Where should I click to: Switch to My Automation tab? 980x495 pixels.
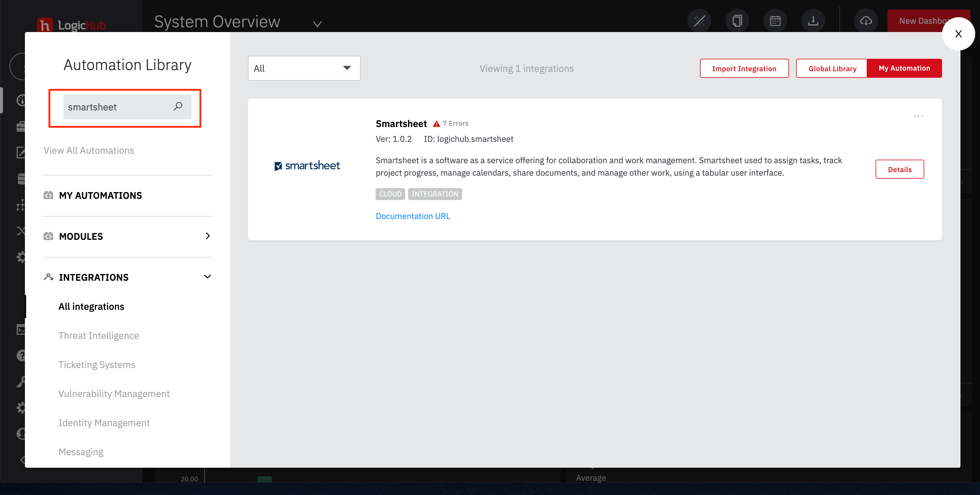tap(904, 68)
